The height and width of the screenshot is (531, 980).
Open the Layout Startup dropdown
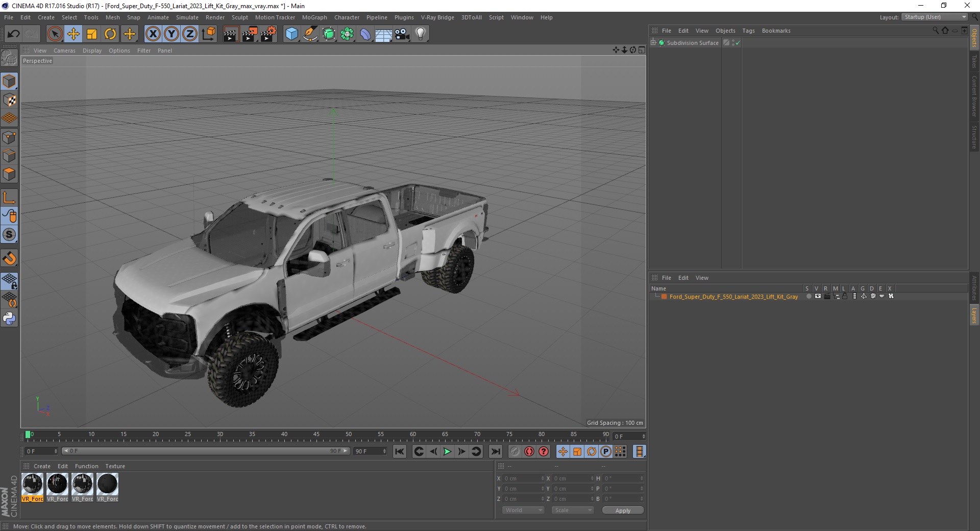click(935, 17)
